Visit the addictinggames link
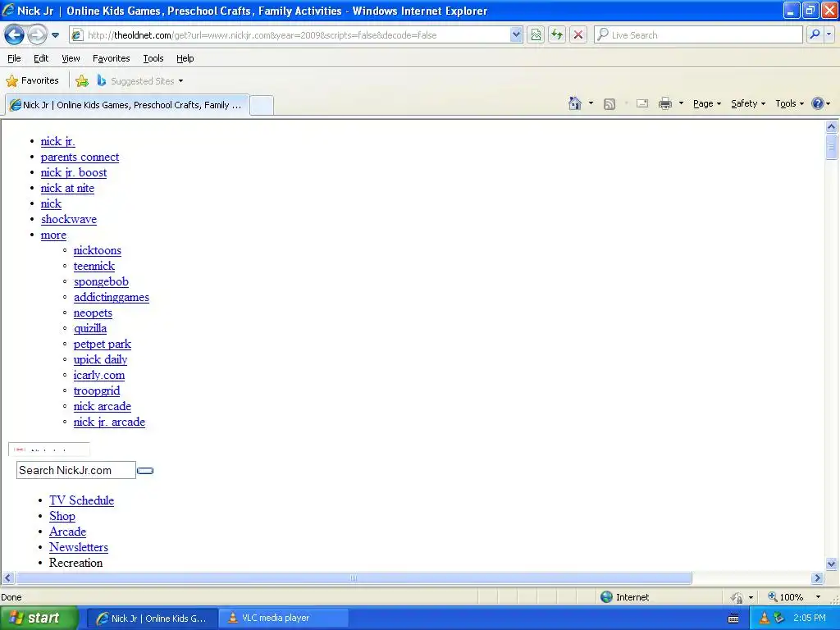Screen dimensions: 840x630 click(x=112, y=297)
